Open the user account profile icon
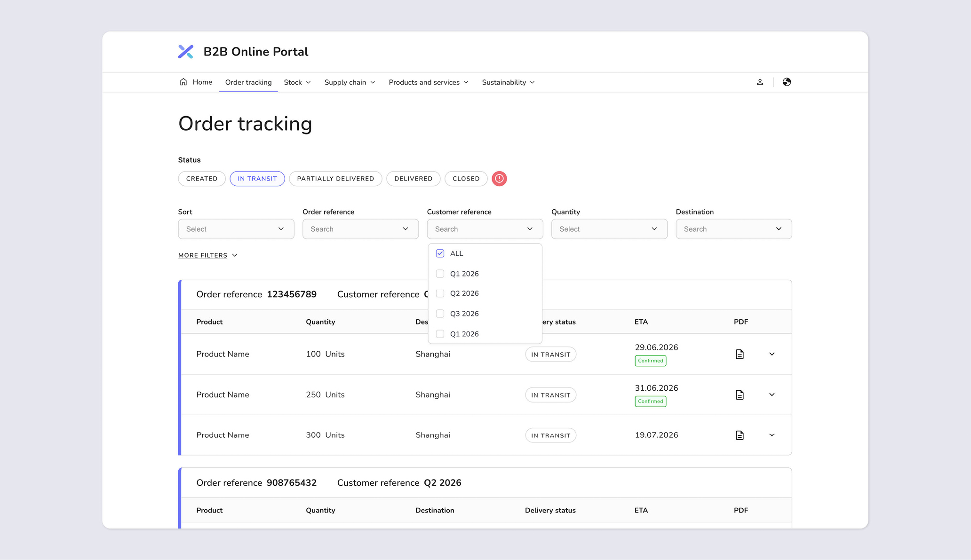 pyautogui.click(x=760, y=82)
